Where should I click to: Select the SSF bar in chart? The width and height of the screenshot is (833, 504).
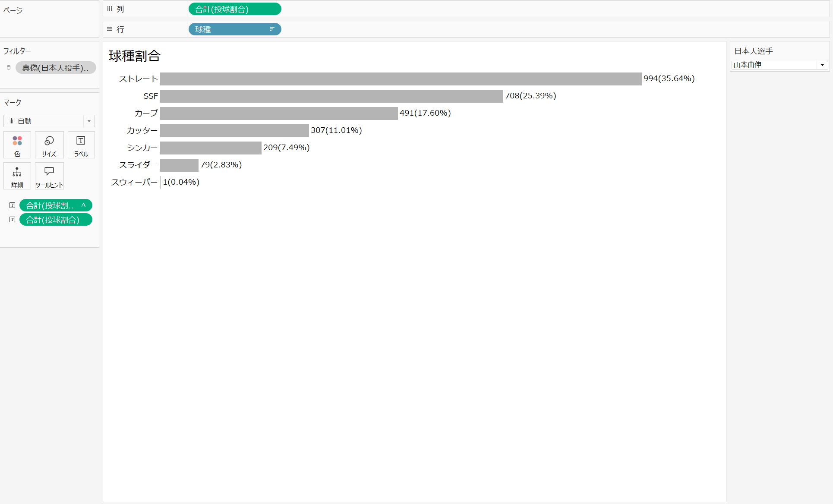(331, 96)
